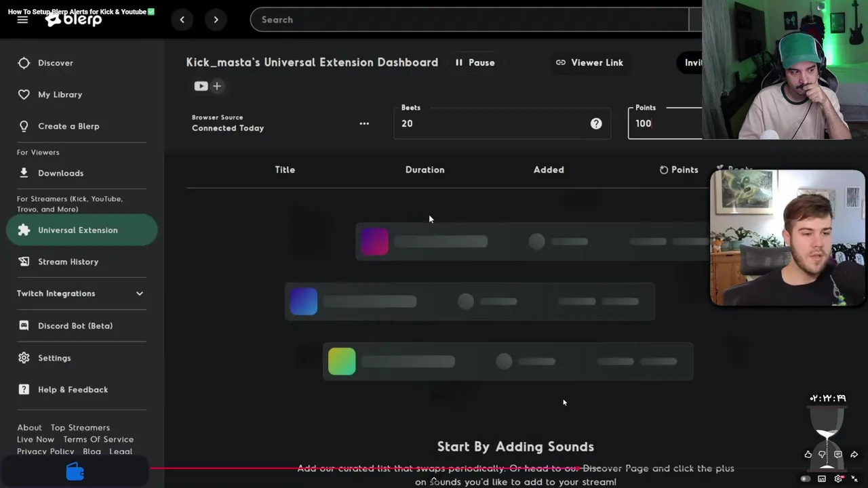The height and width of the screenshot is (488, 868).
Task: Open the Stream History page
Action: (68, 262)
